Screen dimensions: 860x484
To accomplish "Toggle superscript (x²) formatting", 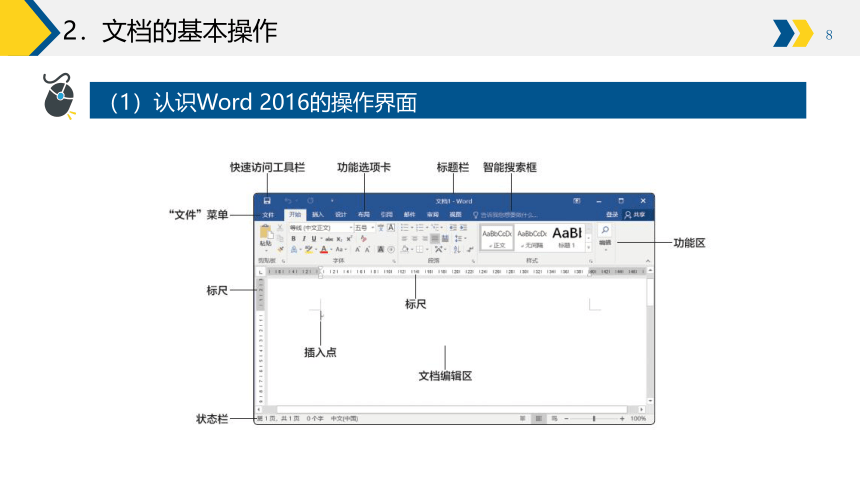I will click(x=349, y=238).
